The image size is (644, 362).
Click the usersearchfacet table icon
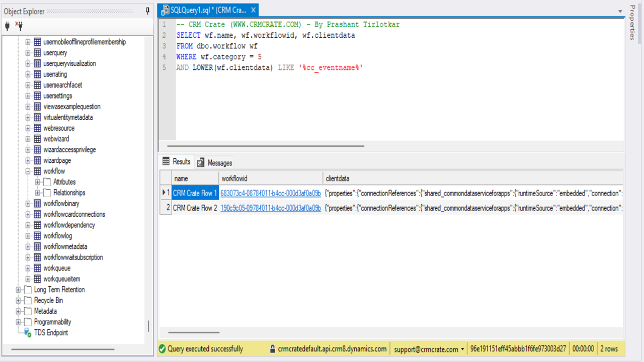click(37, 85)
